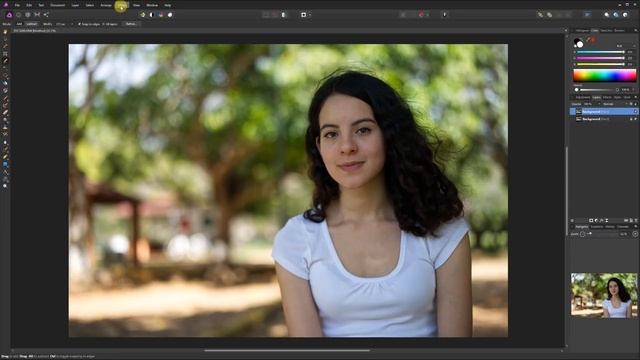Select the Zoom tool at toolbar bottom
Screen dimensions: 640x360
[5, 186]
